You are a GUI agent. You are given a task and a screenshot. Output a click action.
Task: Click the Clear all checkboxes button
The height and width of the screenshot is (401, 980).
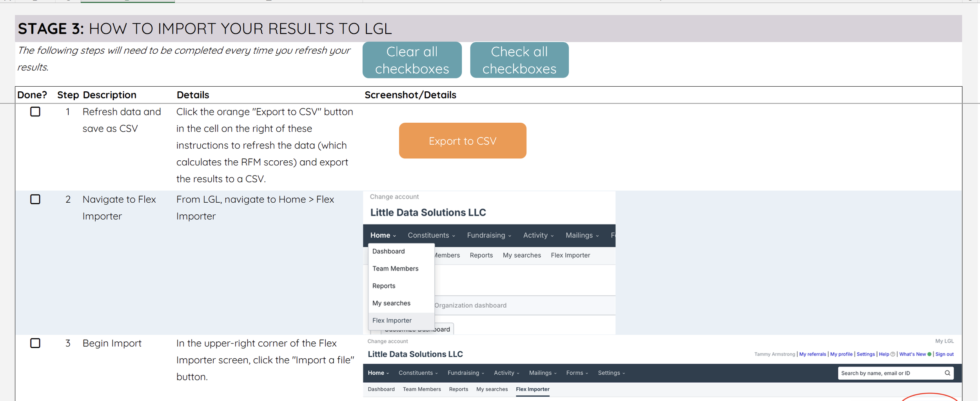point(412,60)
